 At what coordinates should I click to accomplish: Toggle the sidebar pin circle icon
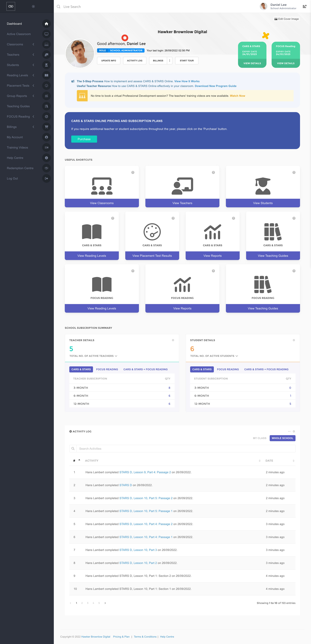coord(33,6)
